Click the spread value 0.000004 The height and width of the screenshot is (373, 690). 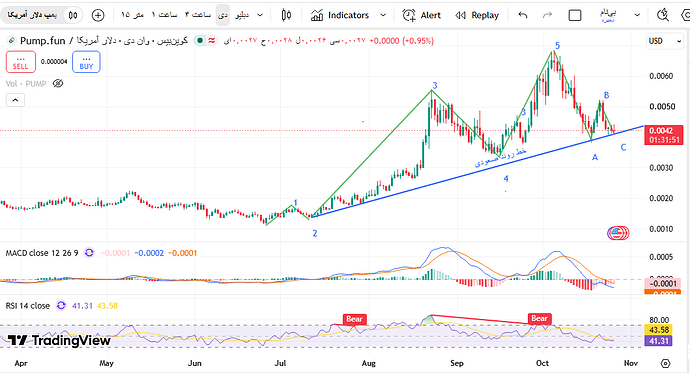(54, 62)
